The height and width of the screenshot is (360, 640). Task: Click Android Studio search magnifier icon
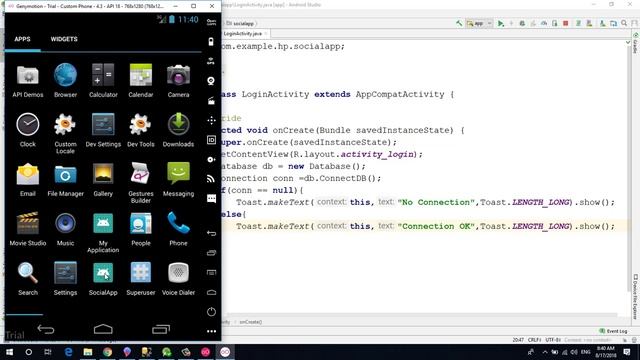624,23
